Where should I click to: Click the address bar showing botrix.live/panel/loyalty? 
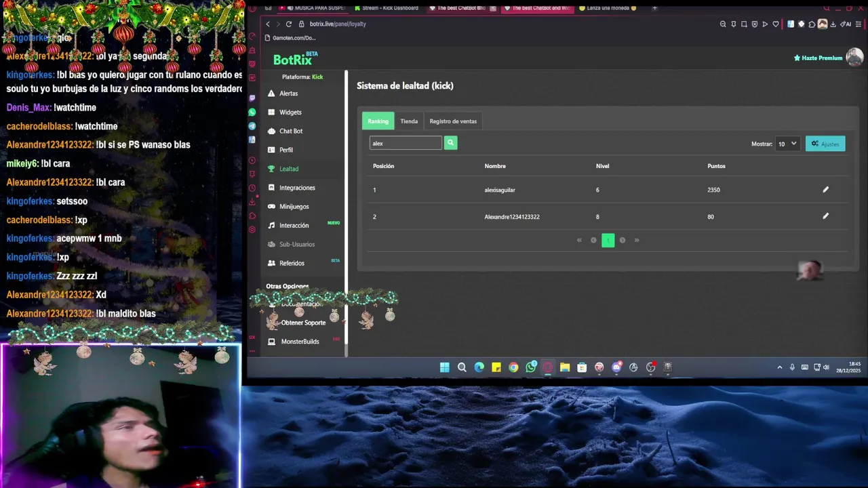pyautogui.click(x=338, y=24)
